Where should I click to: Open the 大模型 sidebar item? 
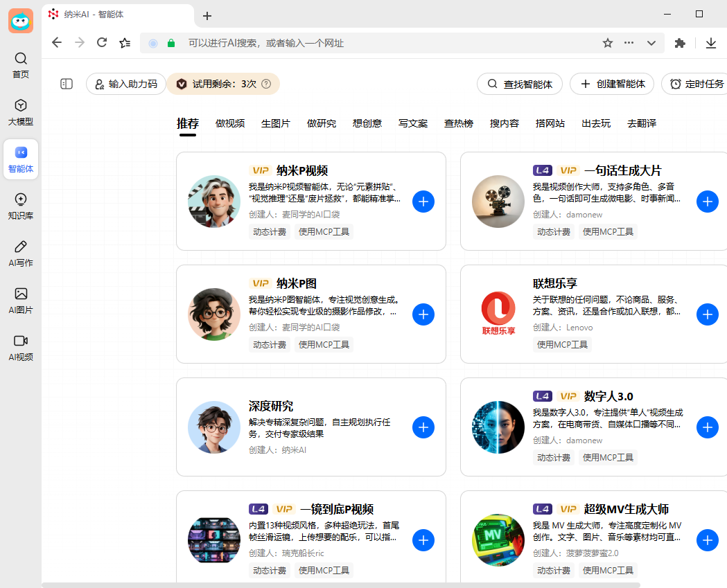(20, 112)
